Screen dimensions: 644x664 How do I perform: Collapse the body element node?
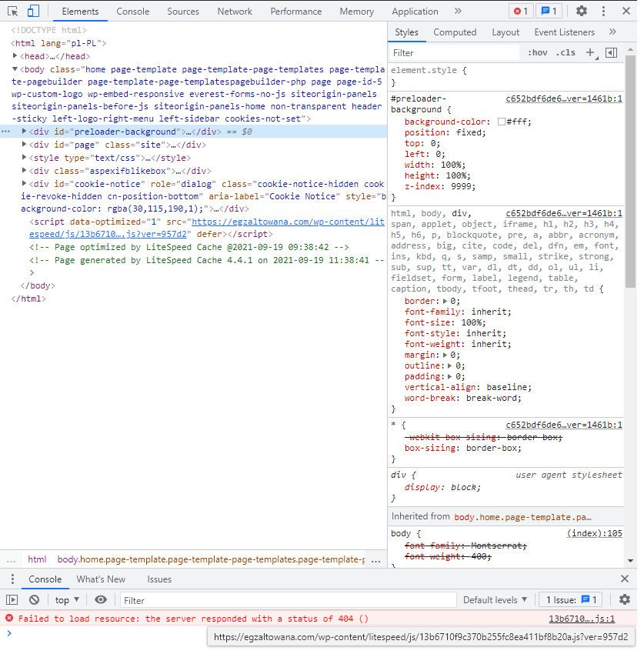(x=15, y=68)
